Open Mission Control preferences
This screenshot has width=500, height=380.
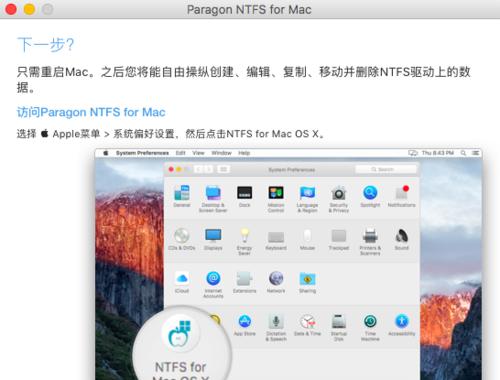tap(276, 193)
